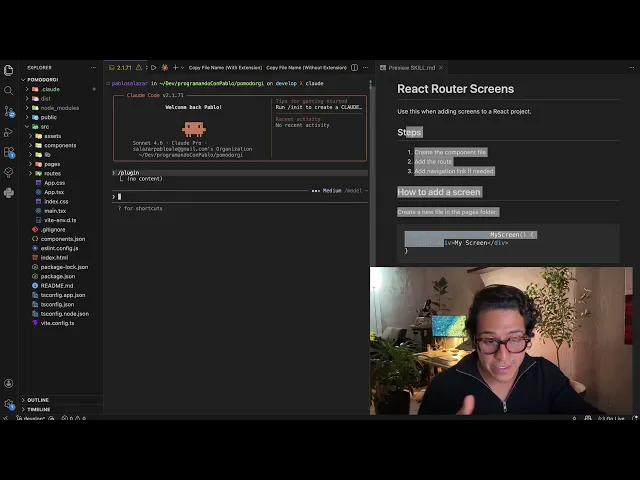Viewport: 640px width, 480px height.
Task: Switch to the Preview SKILL.md tab
Action: pos(411,68)
